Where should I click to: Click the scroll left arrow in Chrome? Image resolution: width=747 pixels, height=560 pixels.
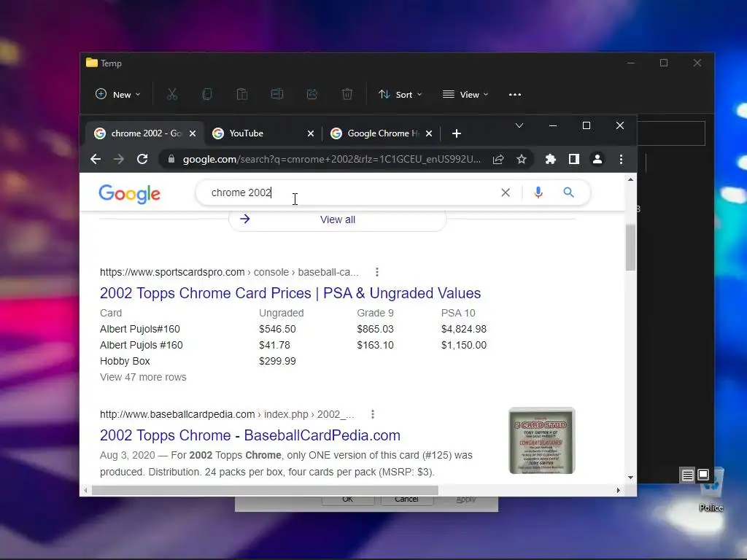click(86, 490)
